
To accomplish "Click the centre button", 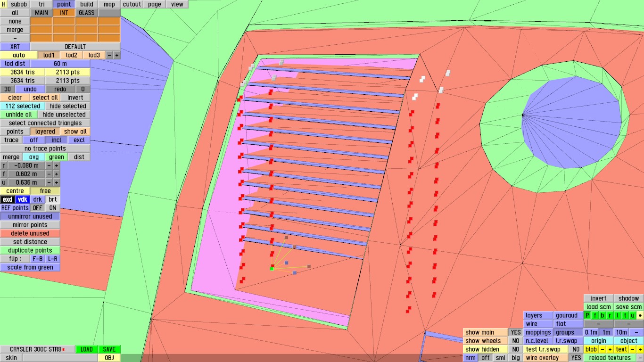I will coord(15,191).
